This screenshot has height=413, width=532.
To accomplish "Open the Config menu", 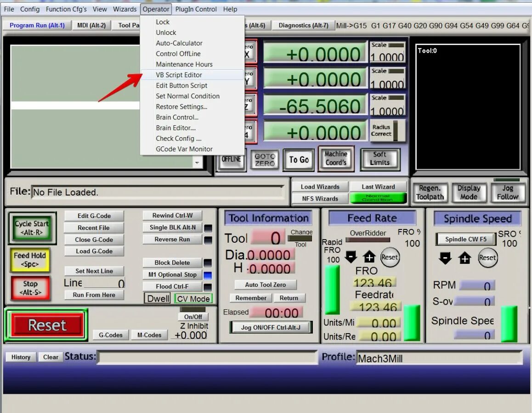I will tap(30, 9).
